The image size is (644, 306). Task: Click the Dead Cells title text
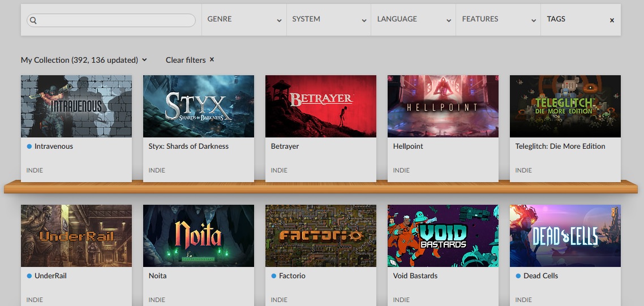tap(540, 276)
